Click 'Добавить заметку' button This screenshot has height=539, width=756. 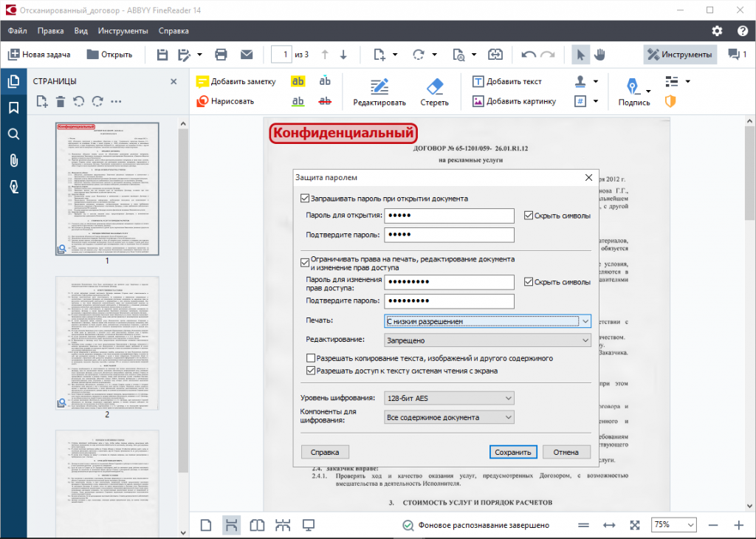(x=236, y=81)
